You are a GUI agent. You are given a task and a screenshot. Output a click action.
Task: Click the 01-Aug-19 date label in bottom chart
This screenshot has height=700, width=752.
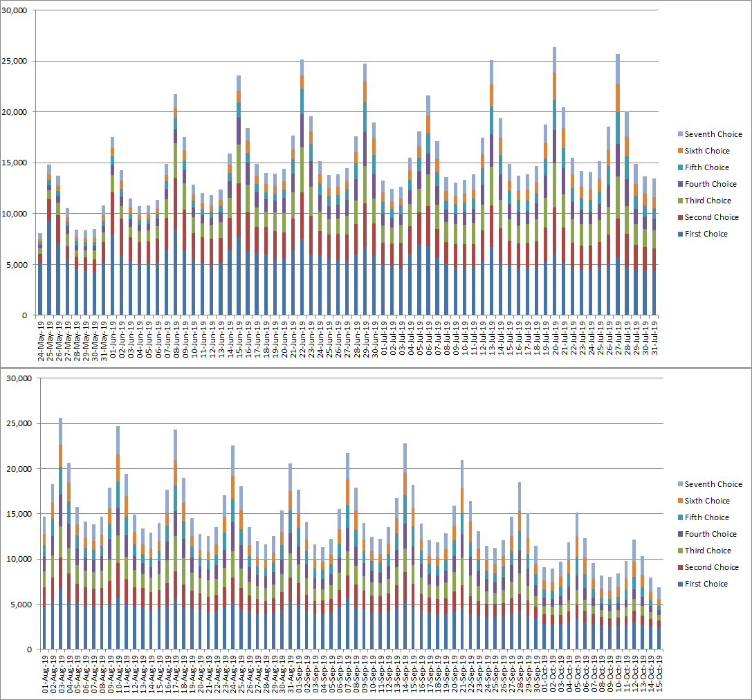[x=46, y=673]
